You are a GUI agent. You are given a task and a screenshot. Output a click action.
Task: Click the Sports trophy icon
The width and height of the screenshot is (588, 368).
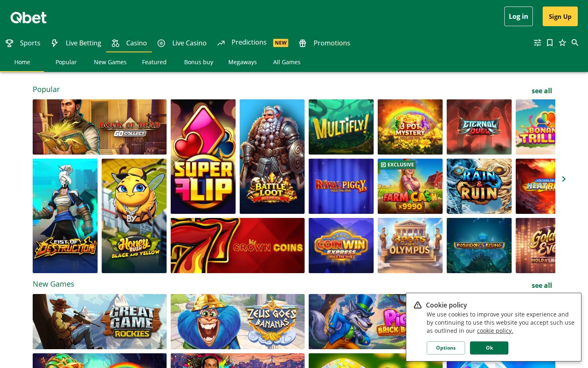click(x=9, y=43)
